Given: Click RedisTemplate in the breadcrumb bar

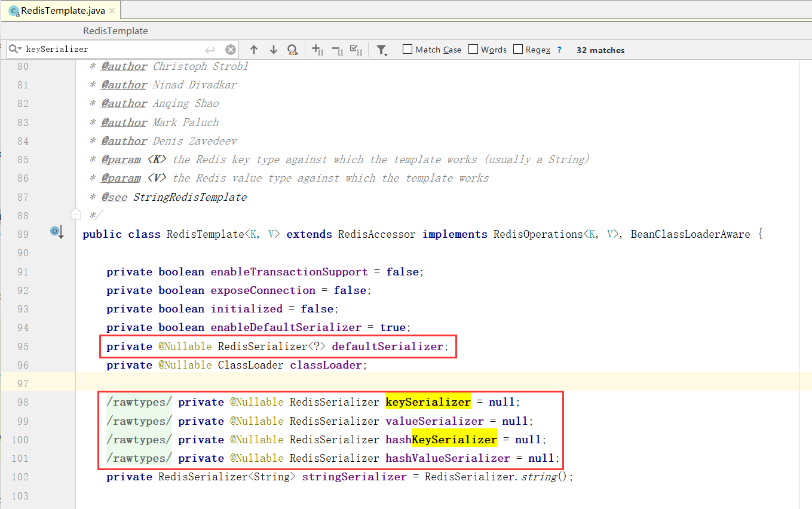Looking at the screenshot, I should point(115,30).
